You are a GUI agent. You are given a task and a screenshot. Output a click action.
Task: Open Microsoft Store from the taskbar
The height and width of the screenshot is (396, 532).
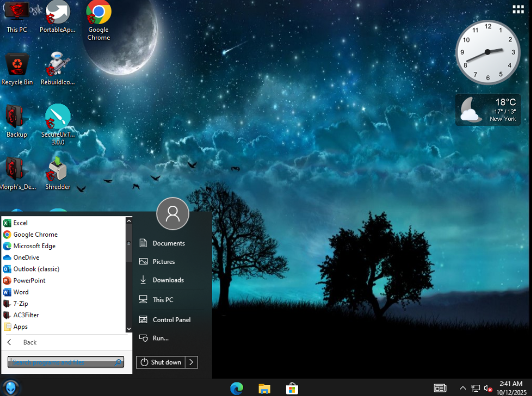tap(292, 388)
